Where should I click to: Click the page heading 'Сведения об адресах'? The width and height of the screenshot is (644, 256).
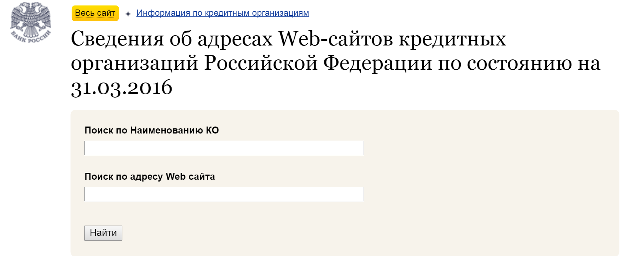[172, 39]
